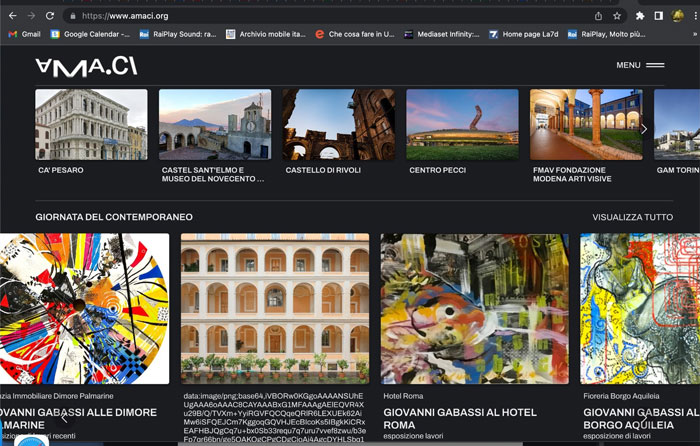Open the Archivio mobile ita... bookmark
700x446 pixels.
click(x=266, y=34)
